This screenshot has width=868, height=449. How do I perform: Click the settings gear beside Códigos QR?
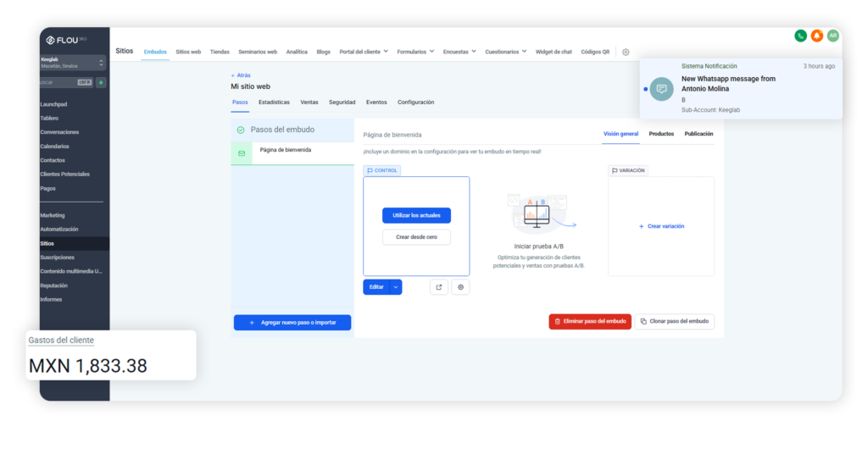626,52
